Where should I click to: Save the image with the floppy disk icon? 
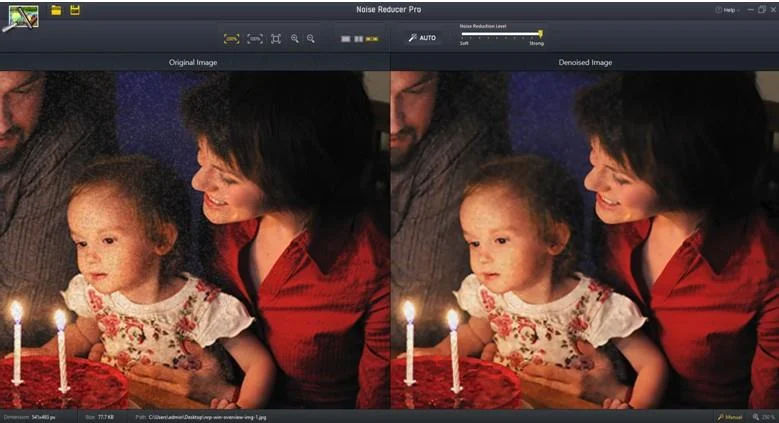(75, 10)
